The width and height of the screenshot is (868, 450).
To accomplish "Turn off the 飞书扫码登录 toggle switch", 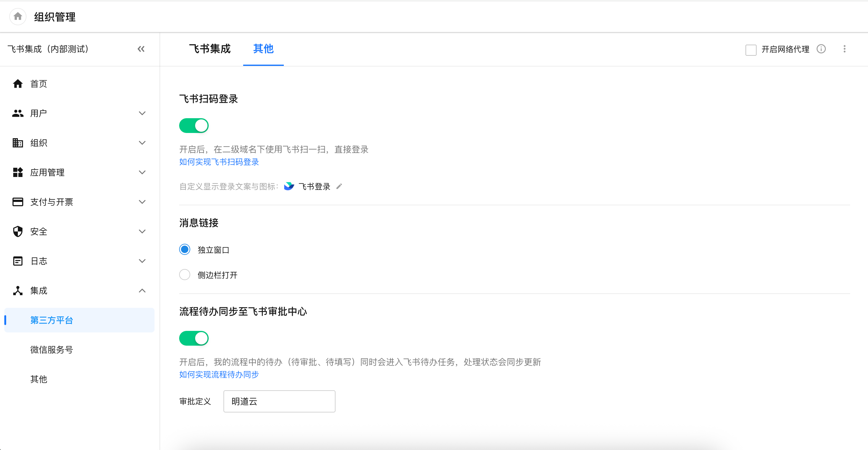I will pos(194,126).
